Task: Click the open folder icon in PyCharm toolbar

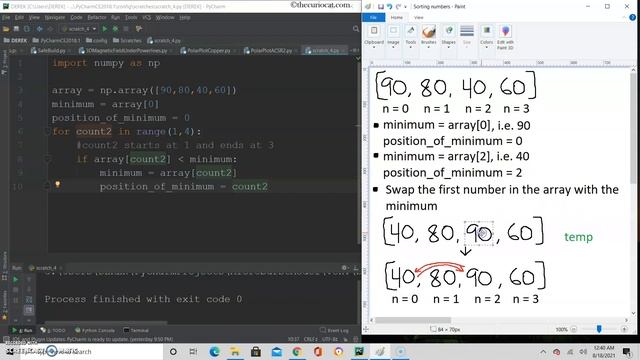Action: (6, 29)
